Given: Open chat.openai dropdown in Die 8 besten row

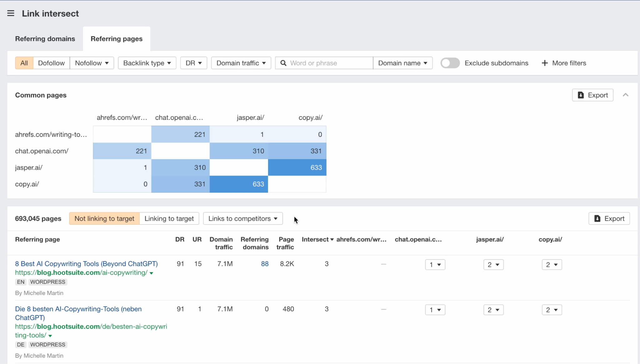Looking at the screenshot, I should pyautogui.click(x=435, y=310).
